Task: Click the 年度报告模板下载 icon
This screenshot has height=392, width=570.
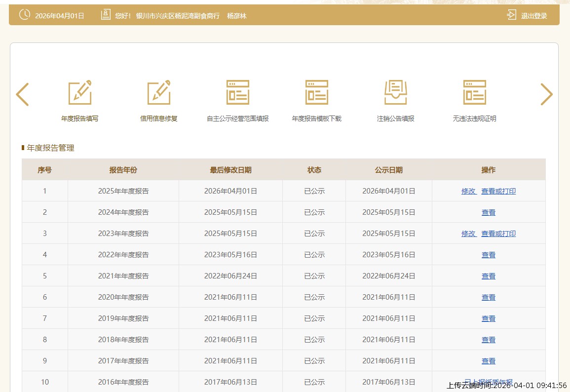Action: point(316,92)
